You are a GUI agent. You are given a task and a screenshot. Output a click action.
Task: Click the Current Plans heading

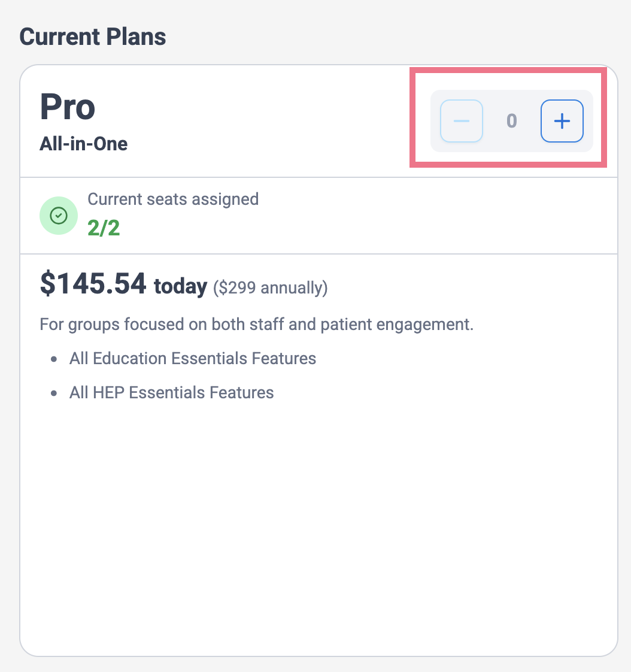point(93,37)
